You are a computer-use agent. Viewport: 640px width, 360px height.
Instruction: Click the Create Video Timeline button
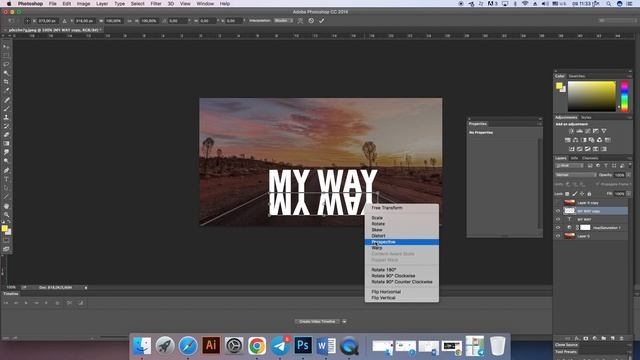pyautogui.click(x=317, y=322)
